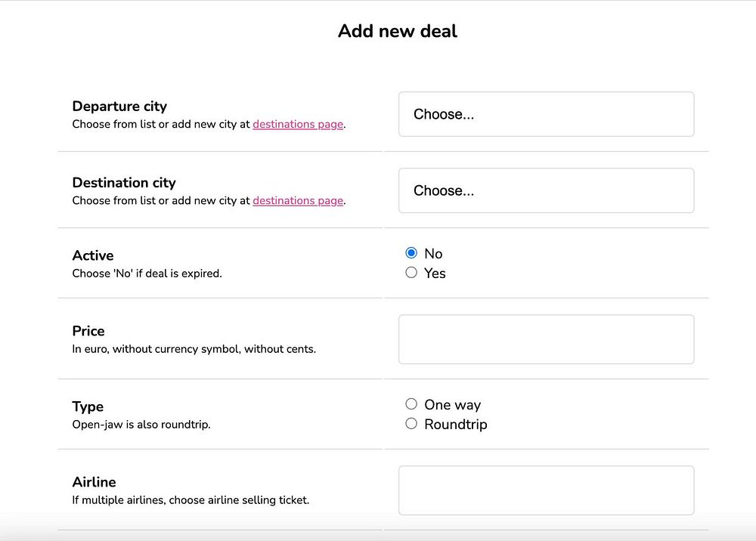The height and width of the screenshot is (541, 756).
Task: Open the Departure city dropdown
Action: (x=546, y=114)
